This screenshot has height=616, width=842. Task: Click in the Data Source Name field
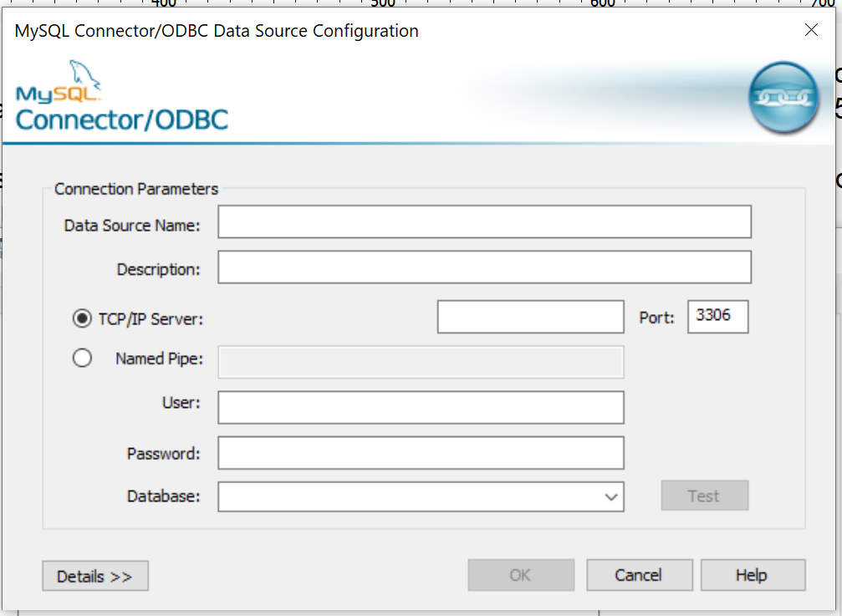(484, 222)
